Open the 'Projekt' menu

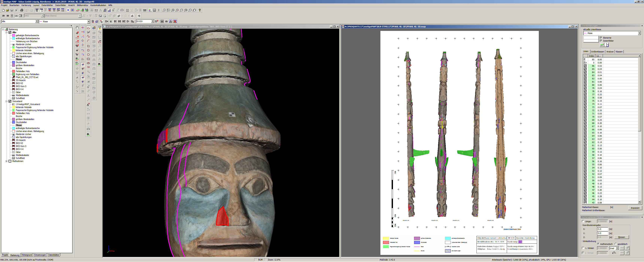tap(4, 5)
